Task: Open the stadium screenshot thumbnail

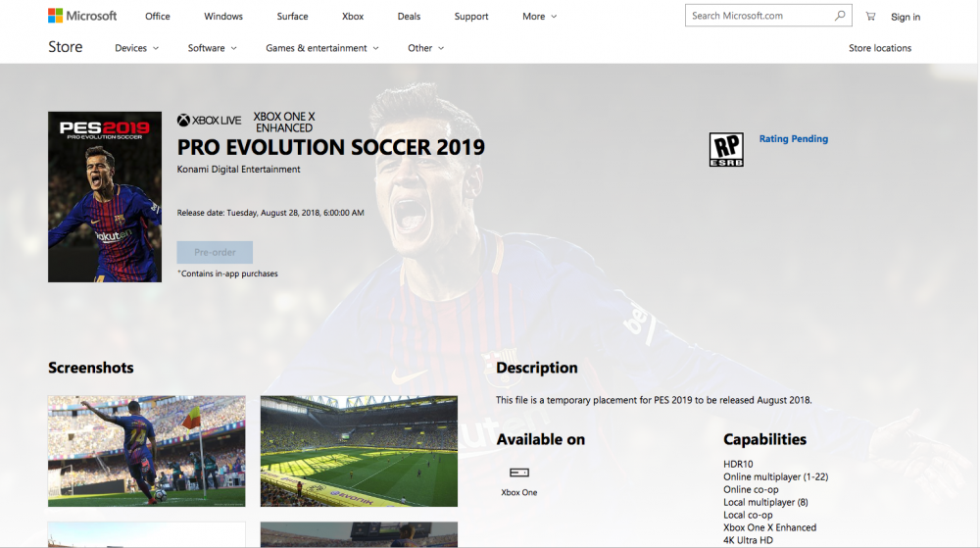Action: [x=359, y=451]
